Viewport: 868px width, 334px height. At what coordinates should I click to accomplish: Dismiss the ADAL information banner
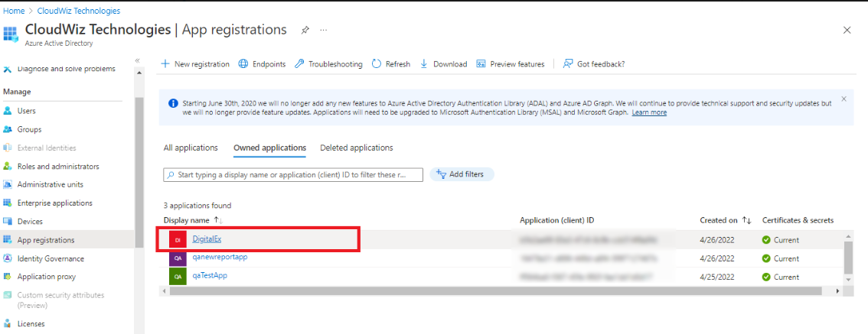click(844, 99)
